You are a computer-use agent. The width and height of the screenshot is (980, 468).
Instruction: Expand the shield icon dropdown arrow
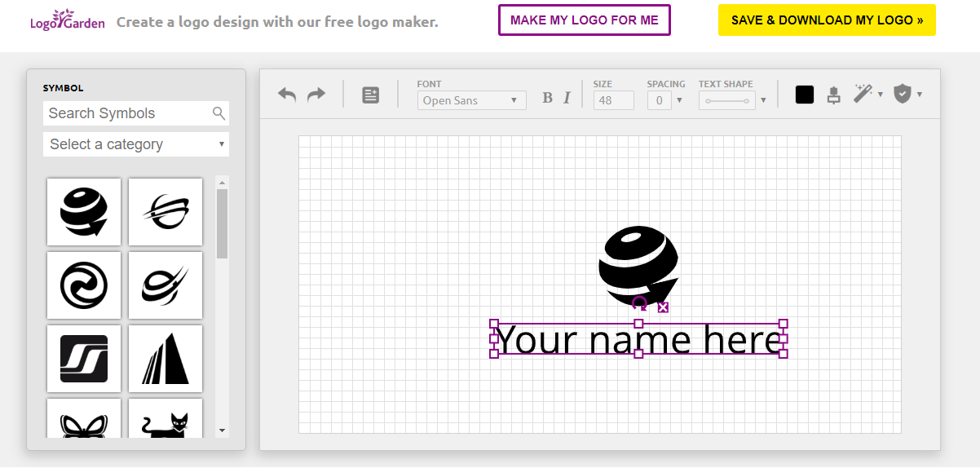click(x=920, y=95)
